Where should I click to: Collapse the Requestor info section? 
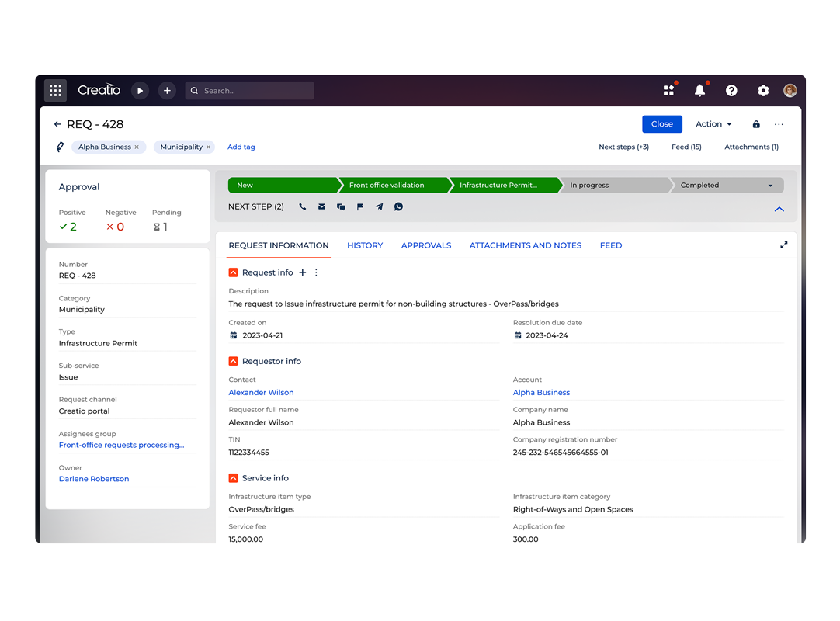point(233,361)
